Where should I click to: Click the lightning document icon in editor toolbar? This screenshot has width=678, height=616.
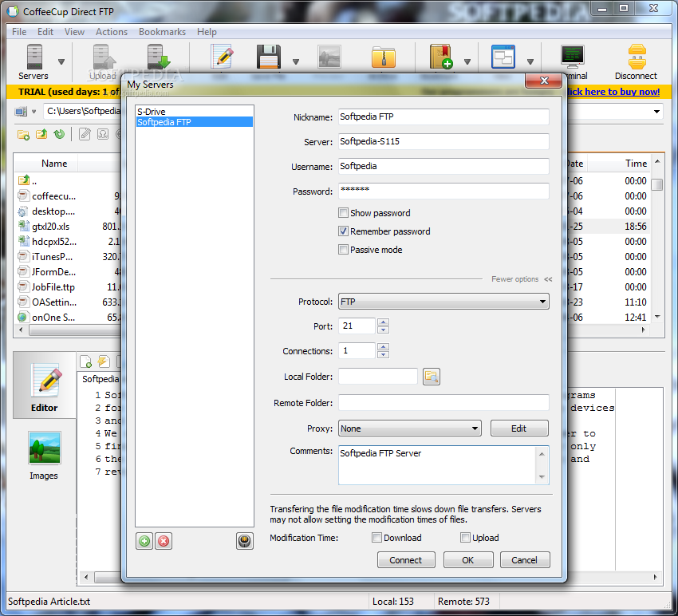tap(104, 361)
